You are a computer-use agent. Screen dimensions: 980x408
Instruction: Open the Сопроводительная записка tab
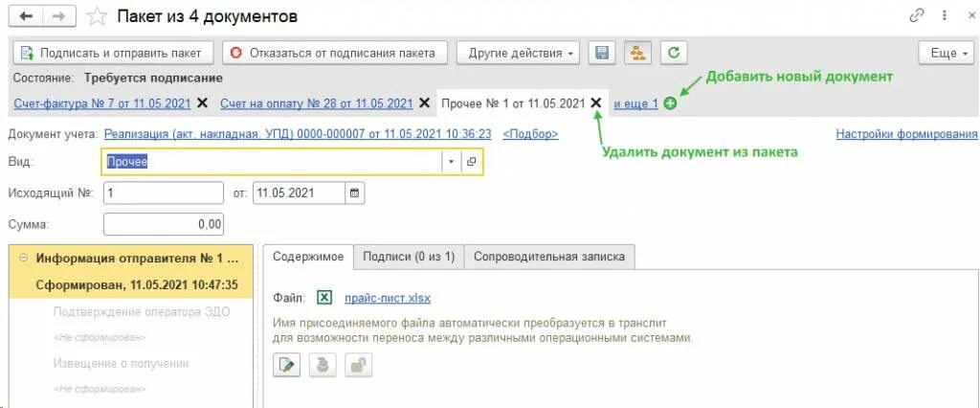(x=549, y=257)
